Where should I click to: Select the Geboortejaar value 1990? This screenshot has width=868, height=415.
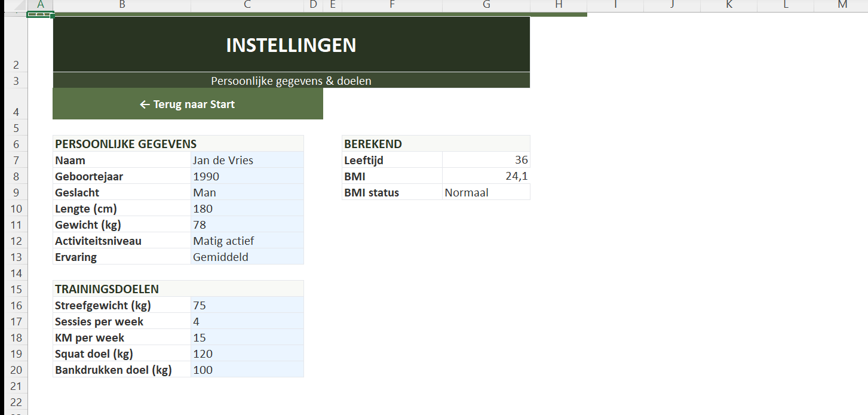click(247, 176)
